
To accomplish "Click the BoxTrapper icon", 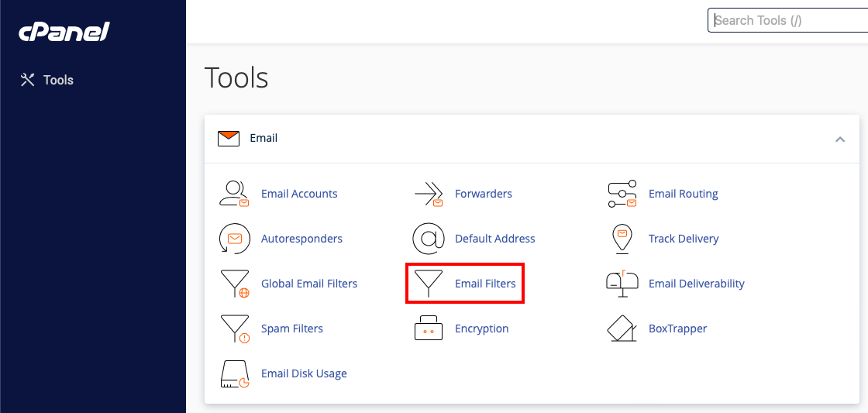I will click(622, 329).
